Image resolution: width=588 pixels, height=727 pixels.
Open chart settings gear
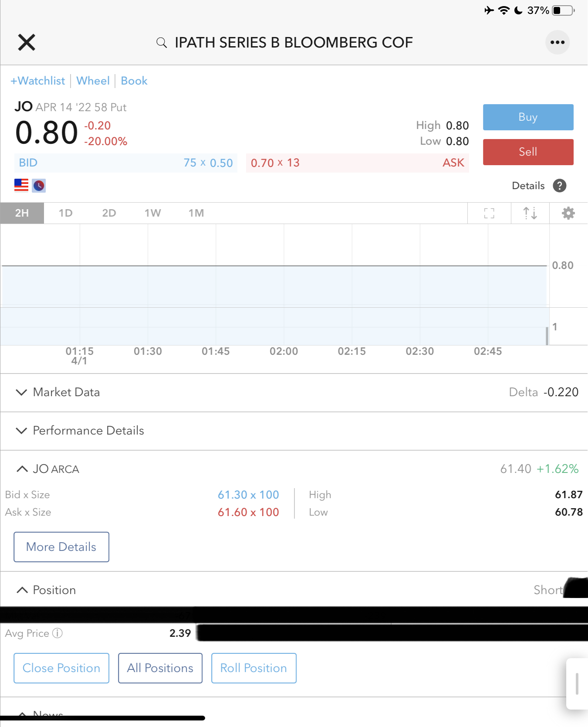click(568, 213)
